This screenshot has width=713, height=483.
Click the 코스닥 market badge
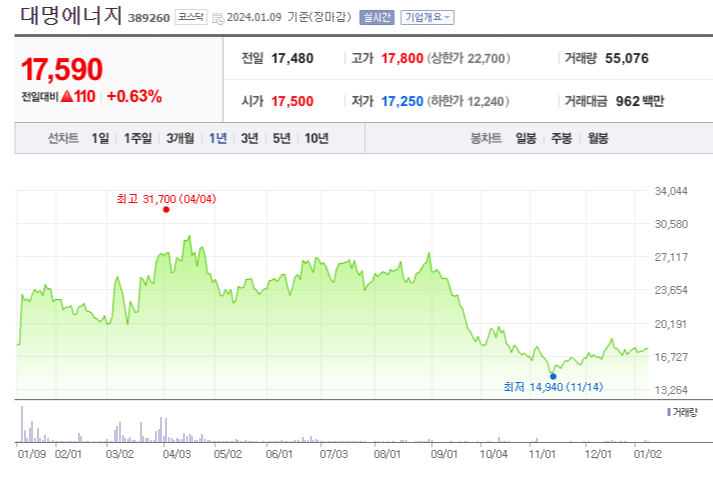point(191,17)
